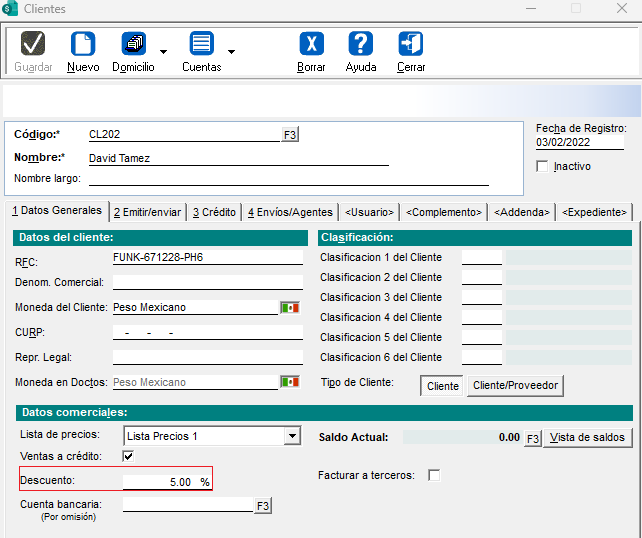This screenshot has height=538, width=642.
Task: Open the Cuentas dropdown arrow
Action: [231, 51]
